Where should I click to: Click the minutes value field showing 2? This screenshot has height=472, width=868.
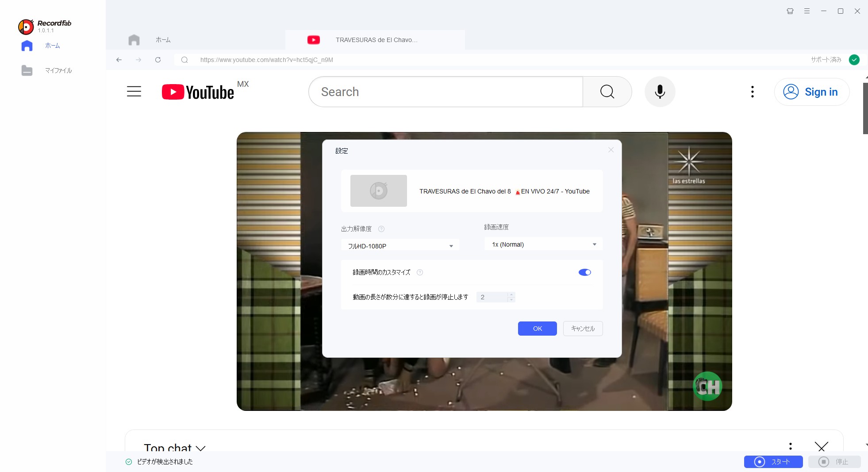click(x=492, y=297)
